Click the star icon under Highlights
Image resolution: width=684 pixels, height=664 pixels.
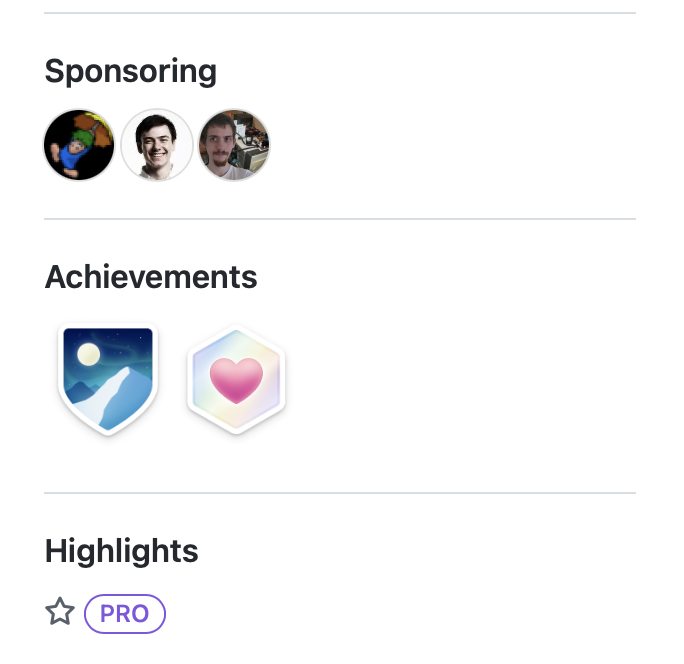[x=60, y=612]
